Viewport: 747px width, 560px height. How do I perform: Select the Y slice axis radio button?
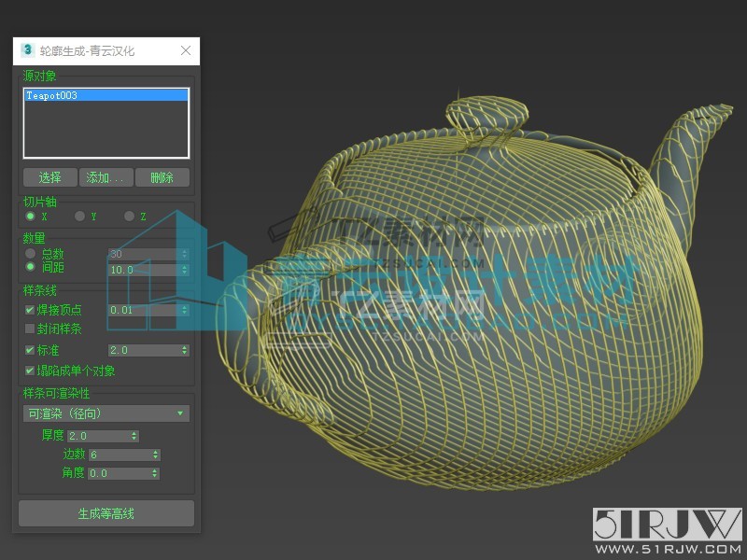(x=79, y=217)
